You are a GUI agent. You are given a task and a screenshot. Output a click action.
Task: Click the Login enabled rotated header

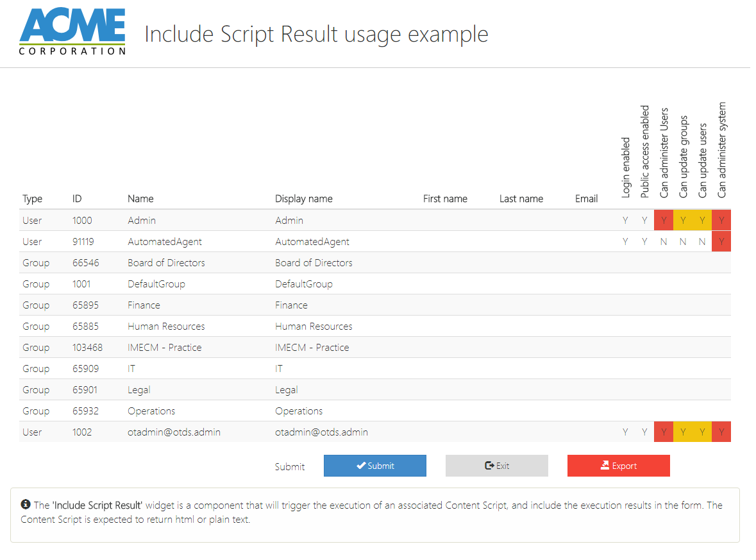[x=626, y=167]
